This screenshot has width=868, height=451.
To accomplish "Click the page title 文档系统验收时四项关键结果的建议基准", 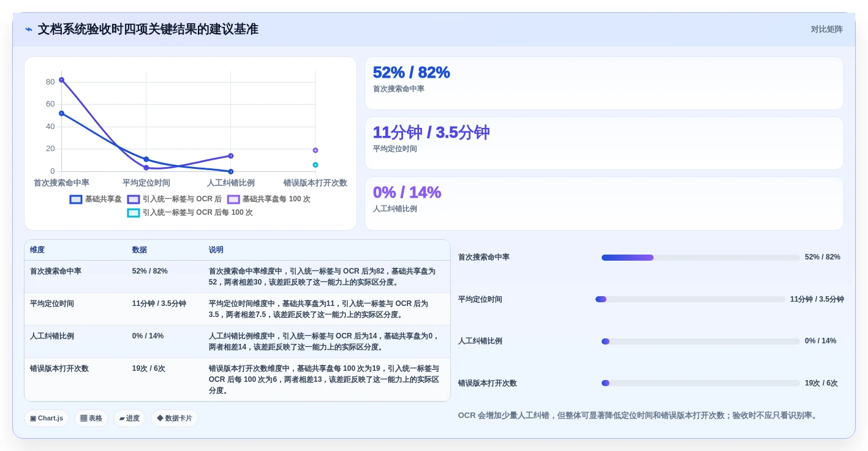I will 148,29.
